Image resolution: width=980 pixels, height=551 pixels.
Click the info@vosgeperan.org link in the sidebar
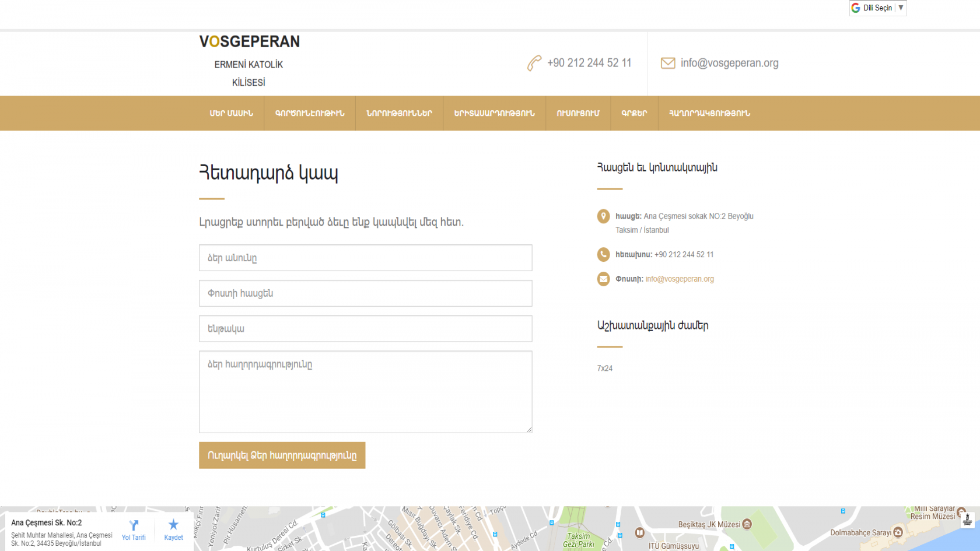680,279
